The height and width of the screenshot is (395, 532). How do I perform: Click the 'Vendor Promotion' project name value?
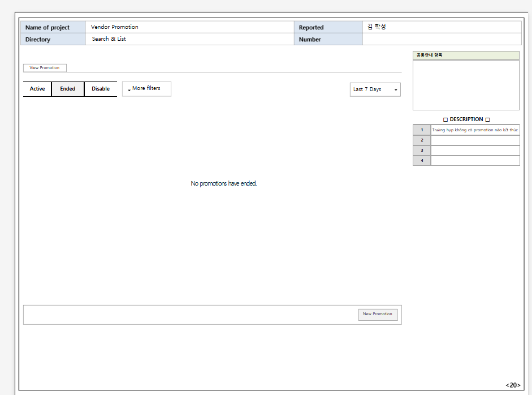click(115, 27)
